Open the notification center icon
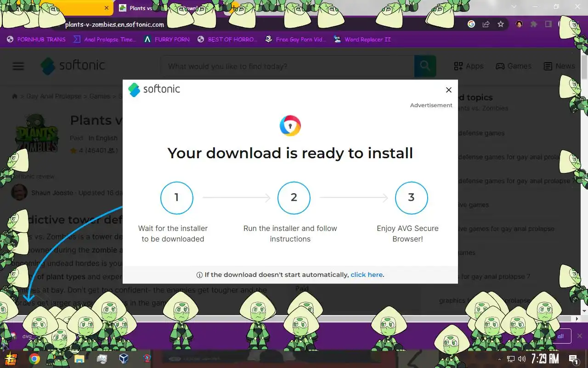 (573, 359)
